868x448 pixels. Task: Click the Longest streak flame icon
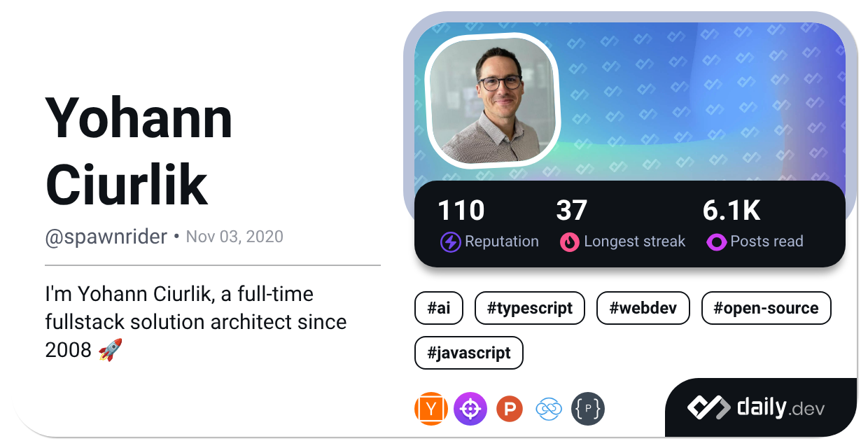pos(570,242)
